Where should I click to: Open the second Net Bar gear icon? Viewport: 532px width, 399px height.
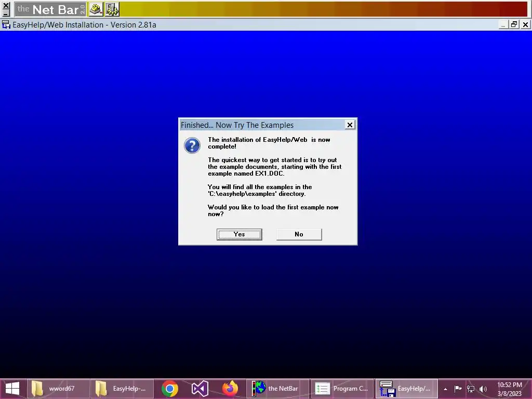click(112, 9)
